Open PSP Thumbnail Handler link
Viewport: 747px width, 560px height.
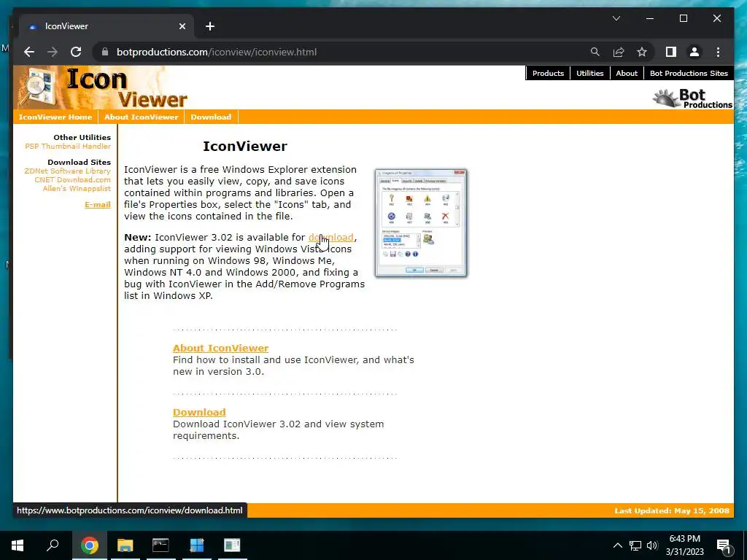68,146
